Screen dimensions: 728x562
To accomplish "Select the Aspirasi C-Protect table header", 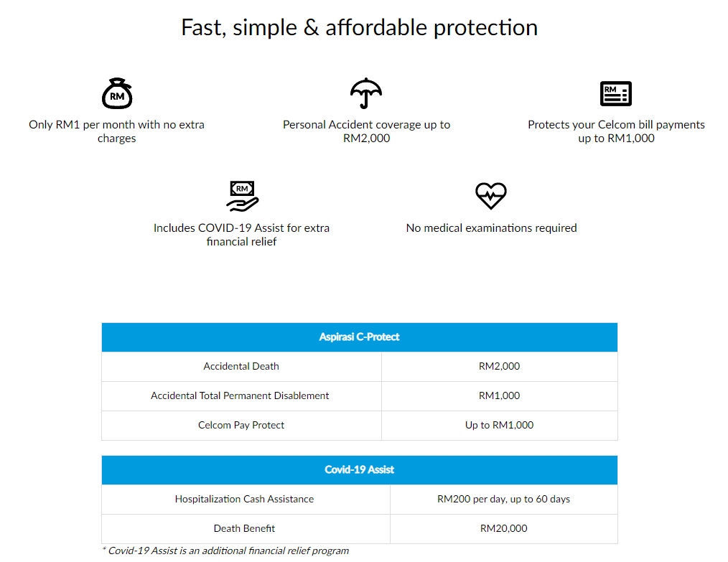I will click(359, 337).
